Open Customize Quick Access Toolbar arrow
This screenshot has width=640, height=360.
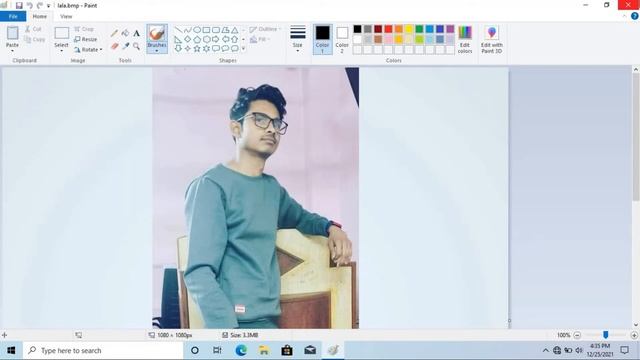(48, 6)
